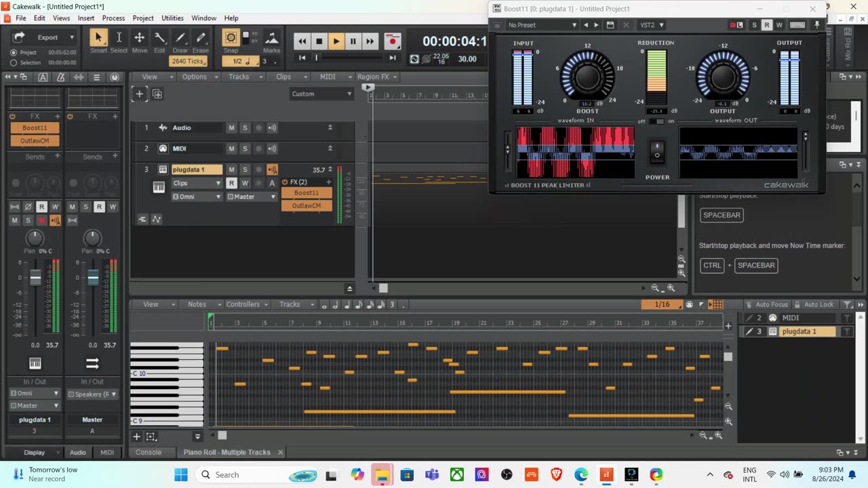Open the plugin No Preset dropdown
Viewport: 868px width, 488px height.
(542, 25)
